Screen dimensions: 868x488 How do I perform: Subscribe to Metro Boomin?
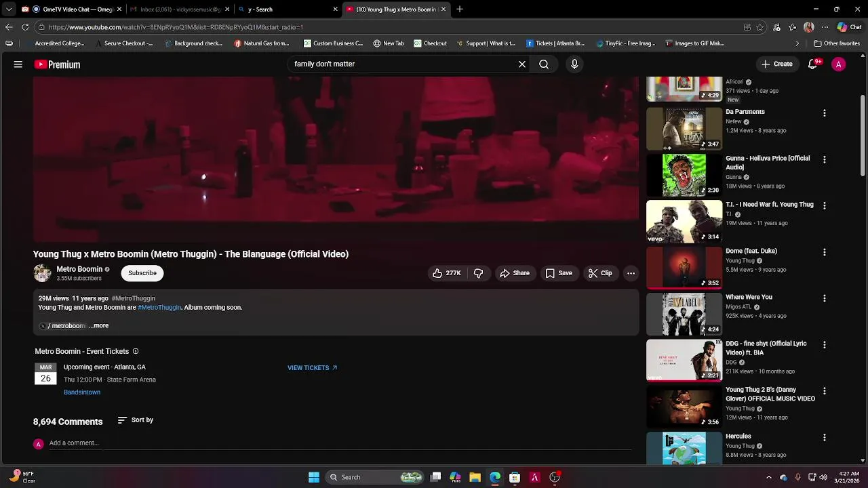click(142, 273)
